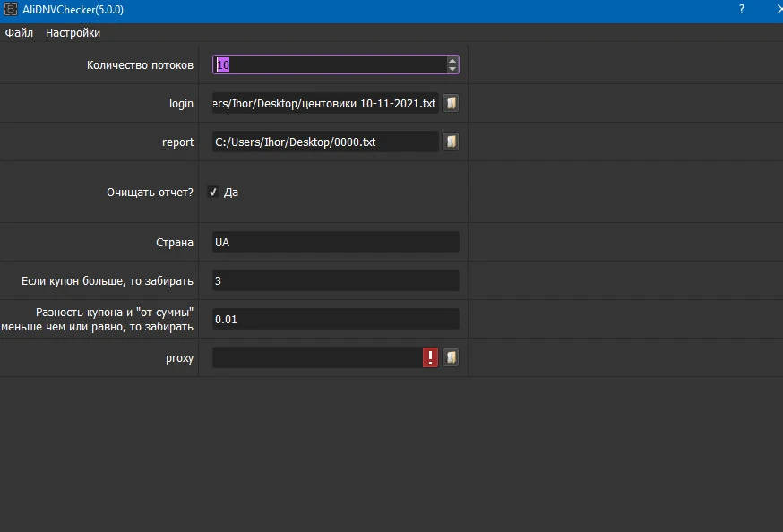Viewport: 783px width, 532px height.
Task: Click the title bar help question mark
Action: tap(742, 9)
